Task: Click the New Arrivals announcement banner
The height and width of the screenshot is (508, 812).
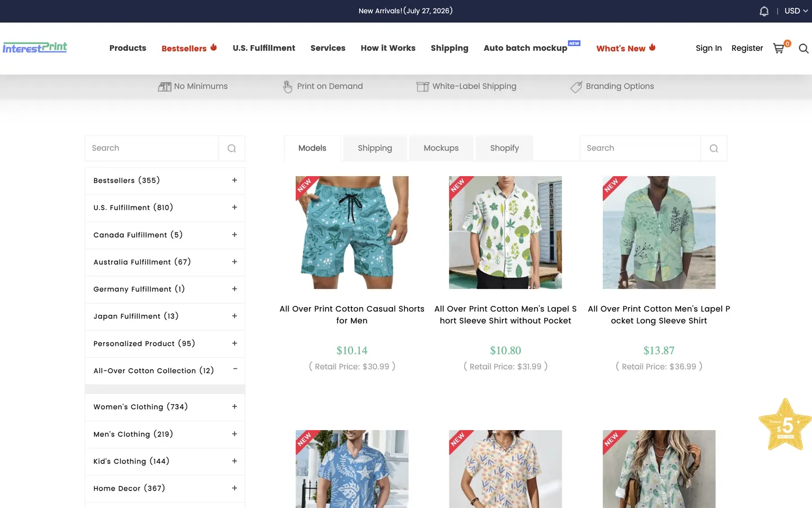Action: tap(405, 11)
